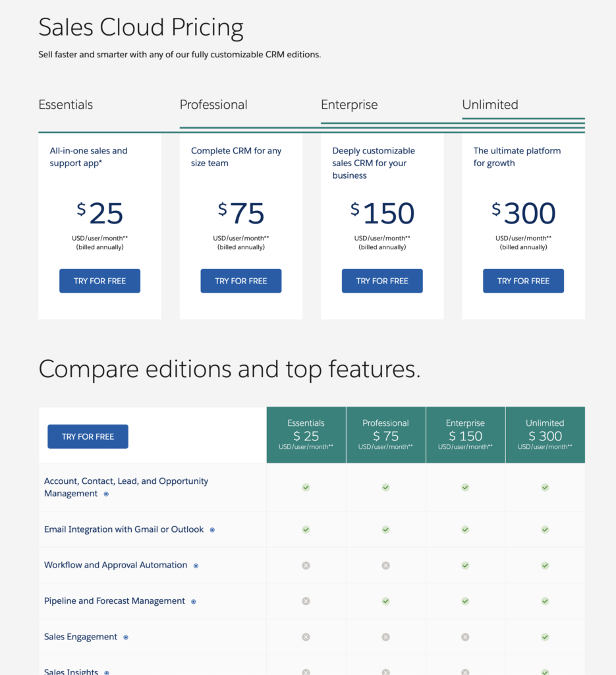Image resolution: width=616 pixels, height=675 pixels.
Task: Click Unlimited checkmark for Sales Engagement row
Action: click(545, 637)
